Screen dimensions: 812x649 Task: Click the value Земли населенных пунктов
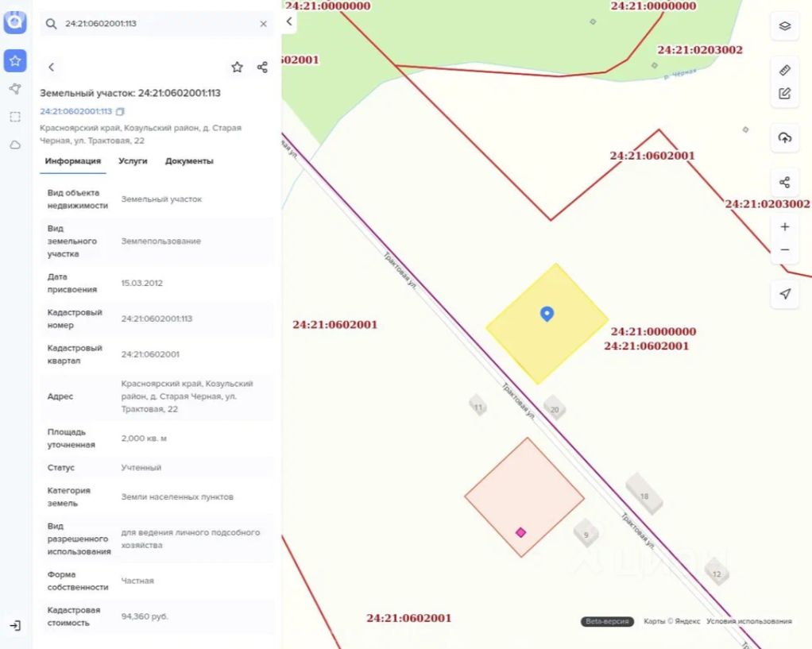pyautogui.click(x=177, y=496)
